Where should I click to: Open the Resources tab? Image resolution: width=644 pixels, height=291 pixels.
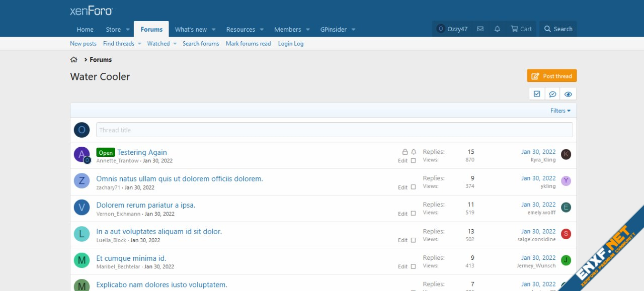(x=240, y=30)
